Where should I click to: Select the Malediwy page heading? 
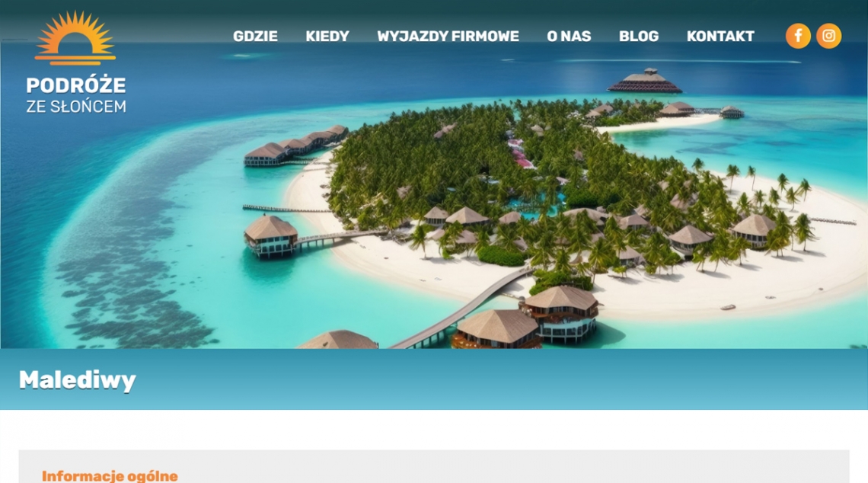(x=78, y=380)
